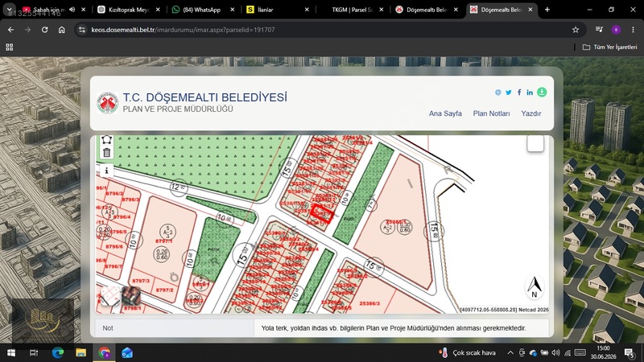Open the apps grid in bookmarks bar
Screen dimensions: 644x362
pyautogui.click(x=10, y=47)
